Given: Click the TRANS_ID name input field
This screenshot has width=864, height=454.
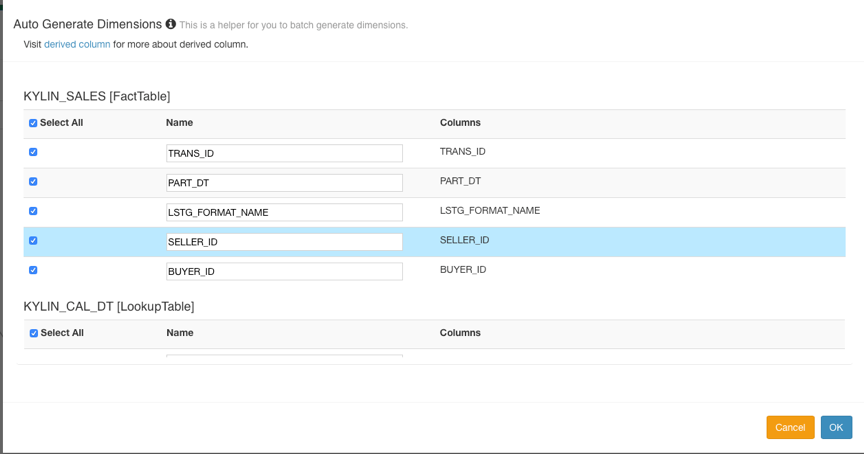Looking at the screenshot, I should pyautogui.click(x=284, y=153).
